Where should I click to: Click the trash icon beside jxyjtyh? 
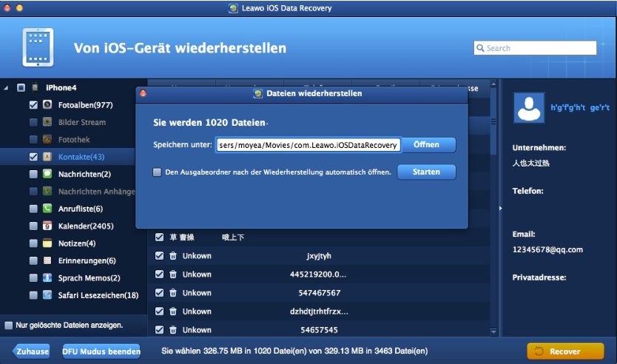pyautogui.click(x=172, y=256)
